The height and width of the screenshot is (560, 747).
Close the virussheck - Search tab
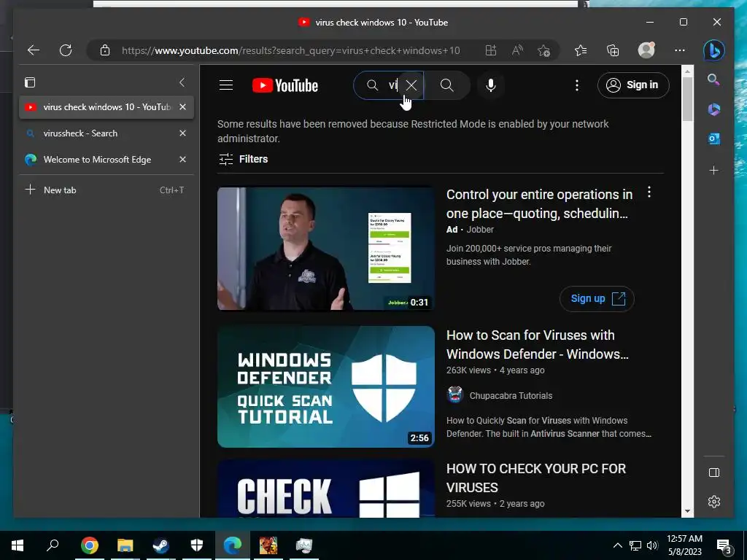click(182, 133)
